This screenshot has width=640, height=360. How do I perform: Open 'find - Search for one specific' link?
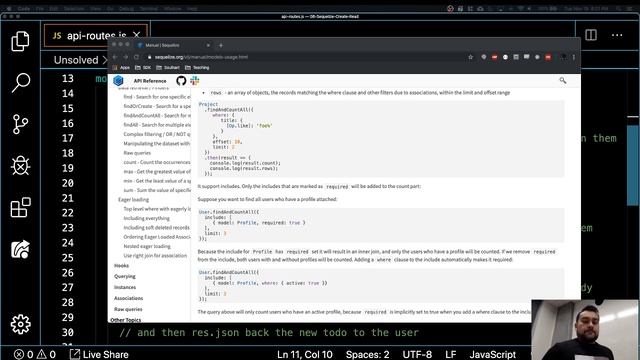[157, 97]
